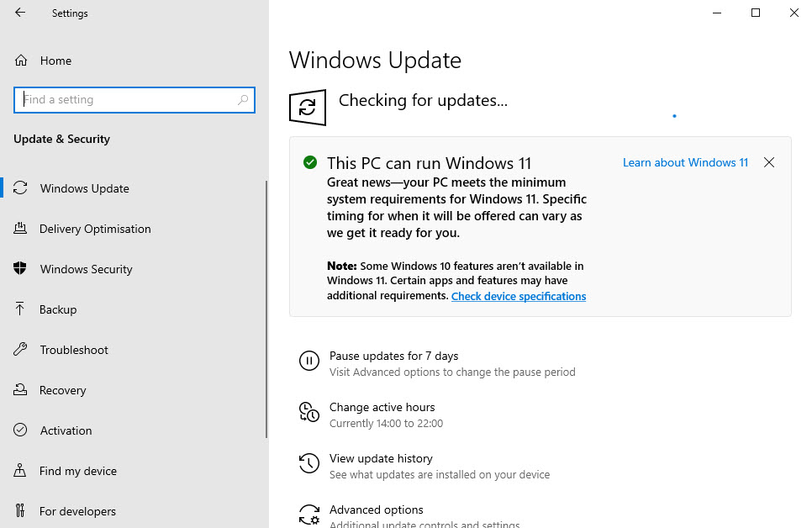Click the Activation checkmark circle icon
812x528 pixels.
point(20,430)
